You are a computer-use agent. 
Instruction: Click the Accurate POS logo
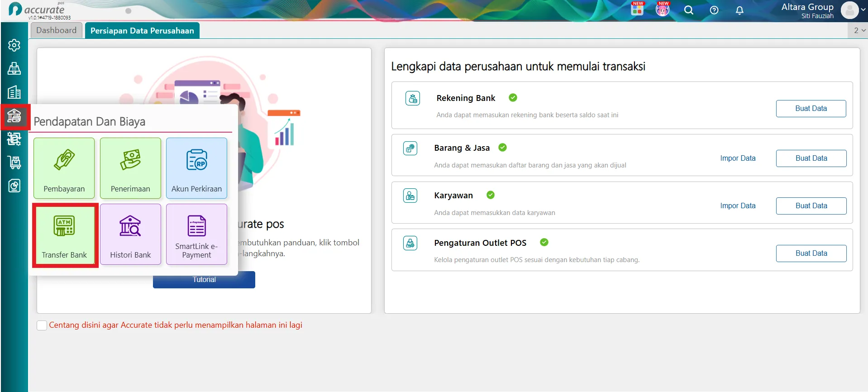point(37,9)
